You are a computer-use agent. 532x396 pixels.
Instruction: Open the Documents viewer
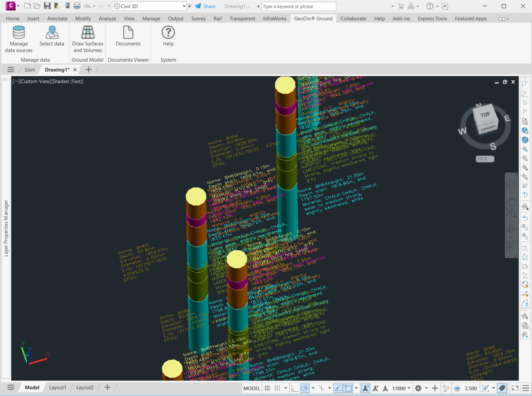tap(128, 36)
